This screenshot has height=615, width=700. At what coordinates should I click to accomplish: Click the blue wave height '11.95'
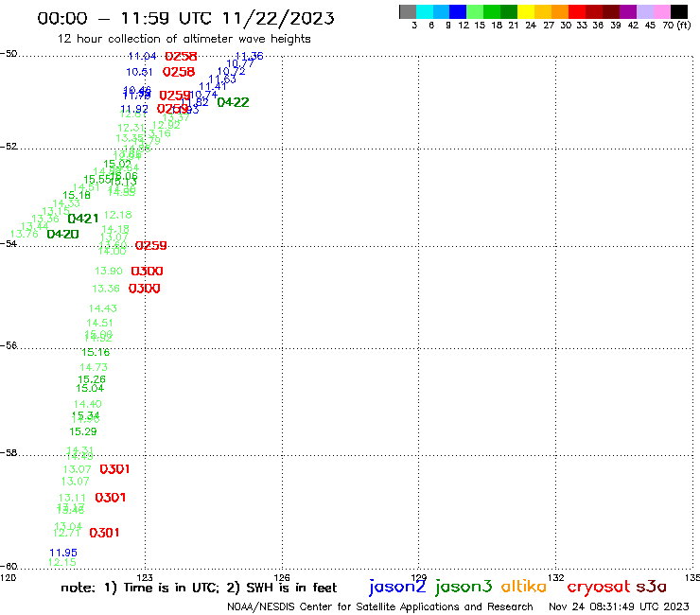[63, 553]
